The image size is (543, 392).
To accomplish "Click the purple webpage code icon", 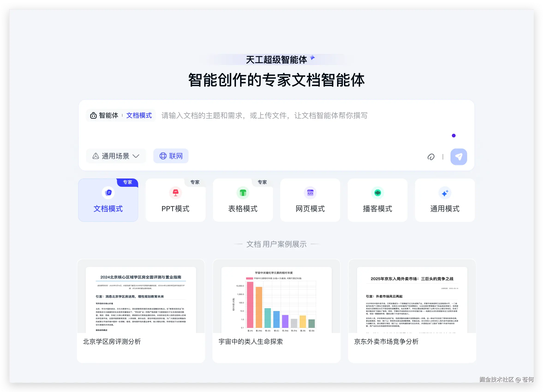I will click(x=310, y=193).
